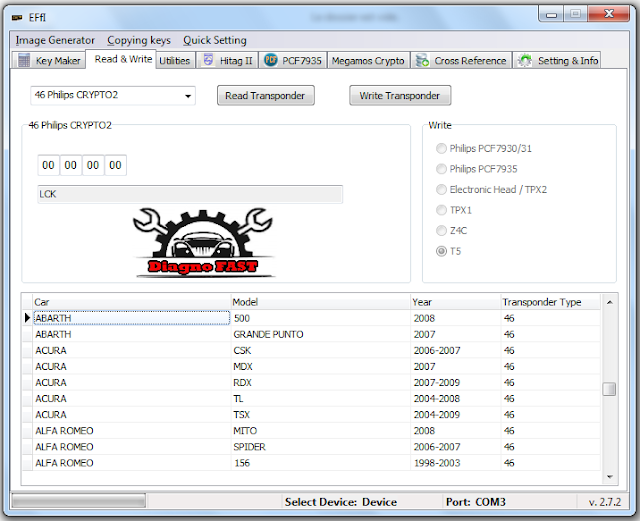Click the Key Maker calculator icon
The width and height of the screenshot is (640, 521).
pyautogui.click(x=24, y=60)
